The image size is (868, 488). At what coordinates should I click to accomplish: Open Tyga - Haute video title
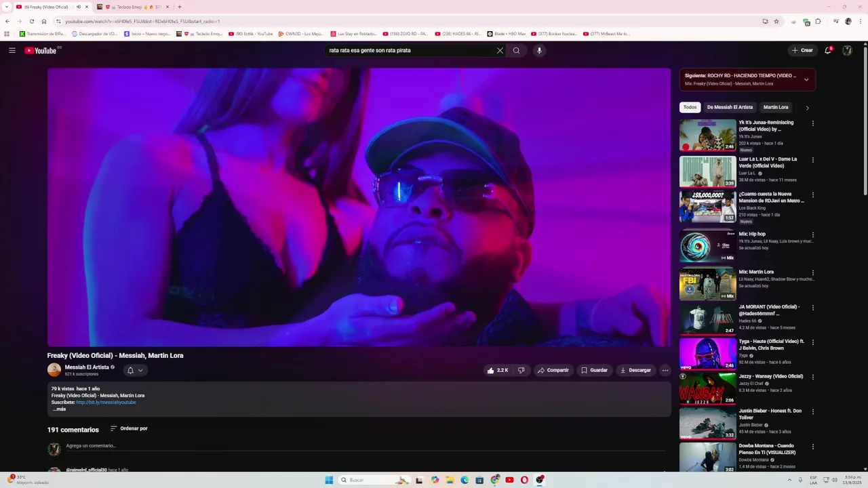(772, 344)
